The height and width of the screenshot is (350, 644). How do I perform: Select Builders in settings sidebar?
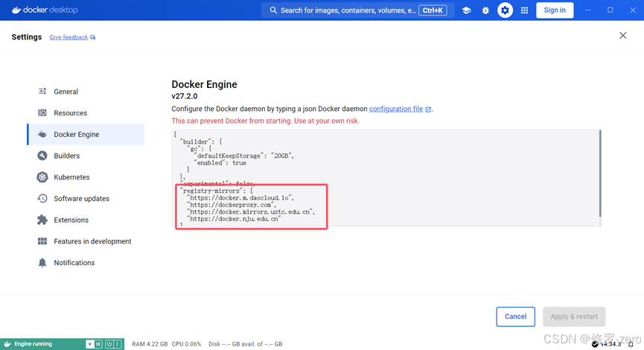point(86,156)
